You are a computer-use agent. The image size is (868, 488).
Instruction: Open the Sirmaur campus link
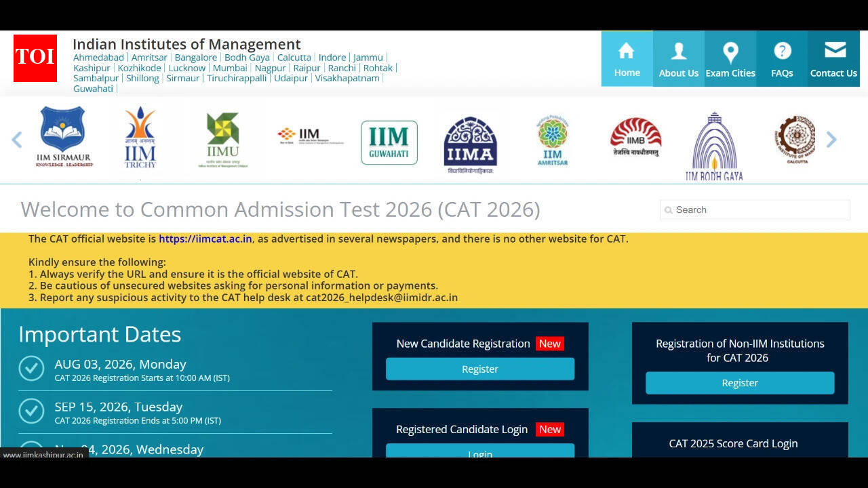pyautogui.click(x=183, y=78)
